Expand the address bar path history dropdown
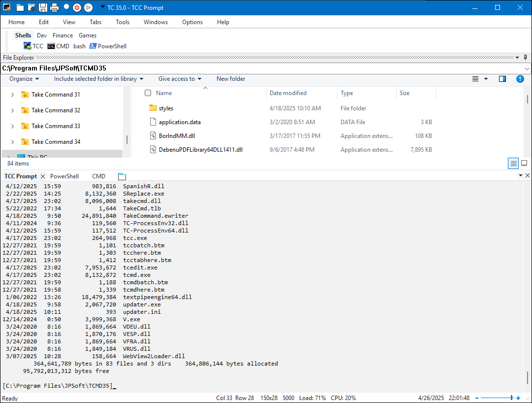The image size is (532, 403). pos(527,68)
